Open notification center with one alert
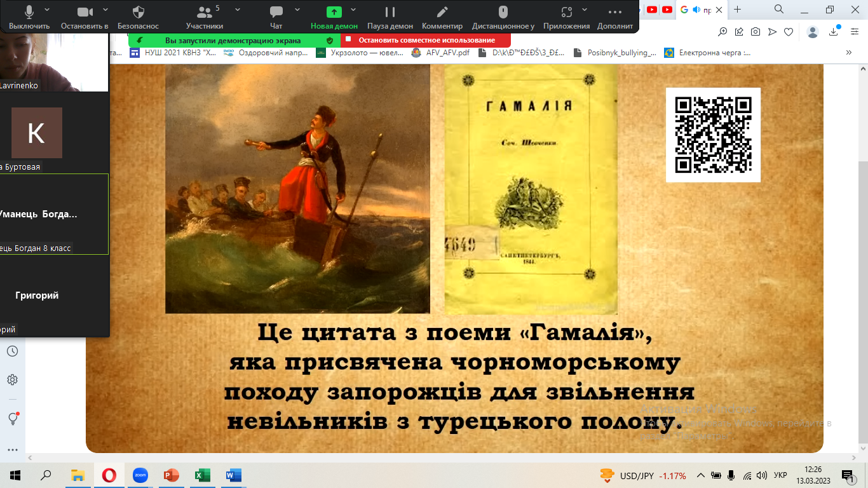868x488 pixels. point(847,475)
